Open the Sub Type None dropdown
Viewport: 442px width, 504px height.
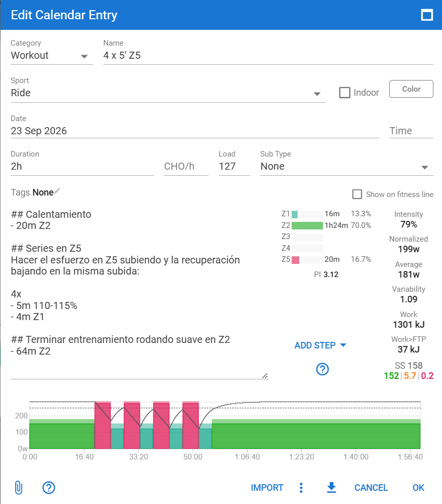point(347,167)
